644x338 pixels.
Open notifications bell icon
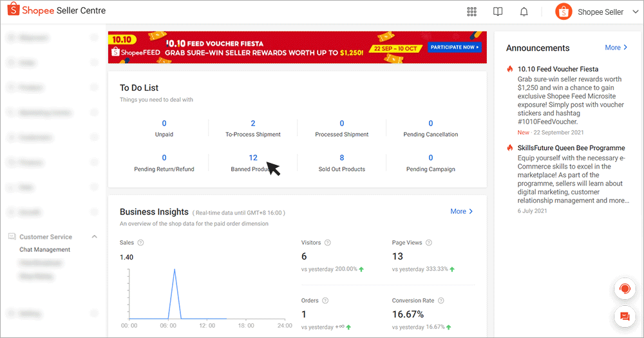click(x=524, y=12)
